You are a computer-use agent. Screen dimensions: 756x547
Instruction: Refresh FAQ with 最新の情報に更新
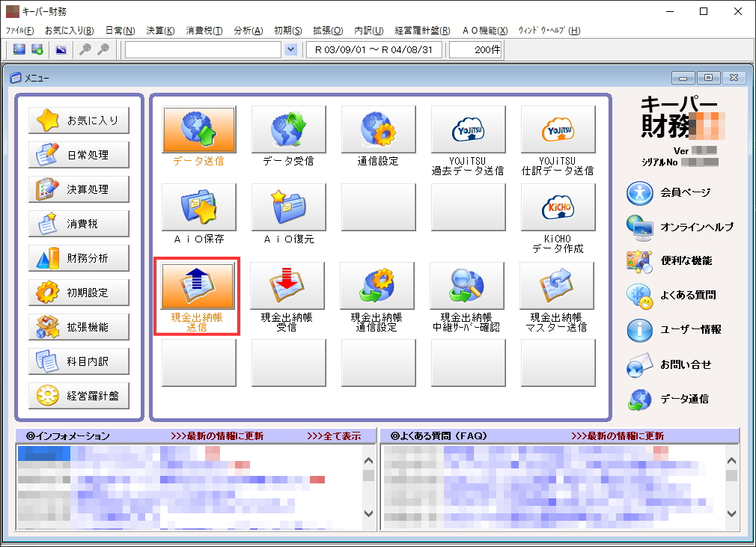pos(618,436)
